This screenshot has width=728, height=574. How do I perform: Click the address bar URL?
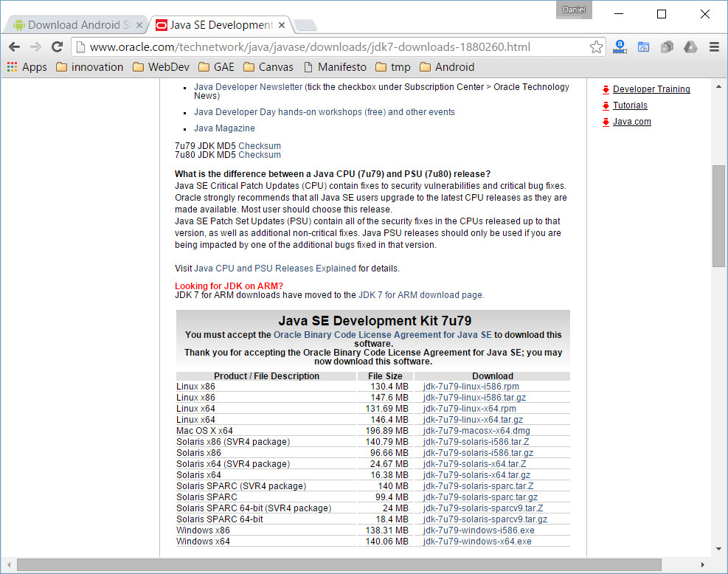[310, 47]
